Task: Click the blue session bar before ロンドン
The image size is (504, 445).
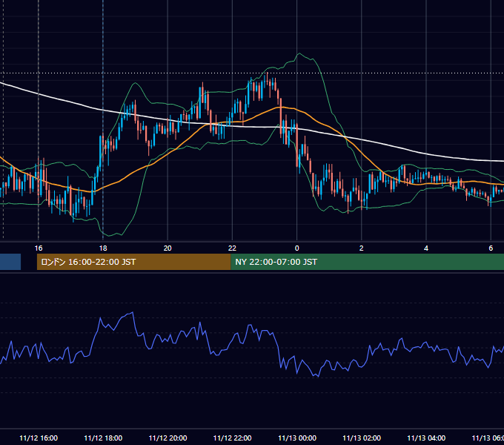Action: click(x=10, y=262)
